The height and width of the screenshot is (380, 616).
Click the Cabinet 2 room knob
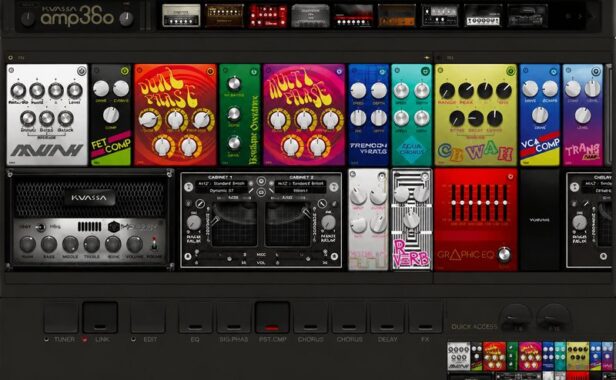tap(328, 222)
